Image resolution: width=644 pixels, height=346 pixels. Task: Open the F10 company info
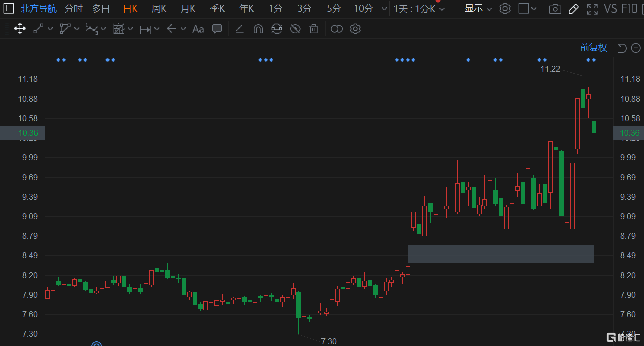629,8
